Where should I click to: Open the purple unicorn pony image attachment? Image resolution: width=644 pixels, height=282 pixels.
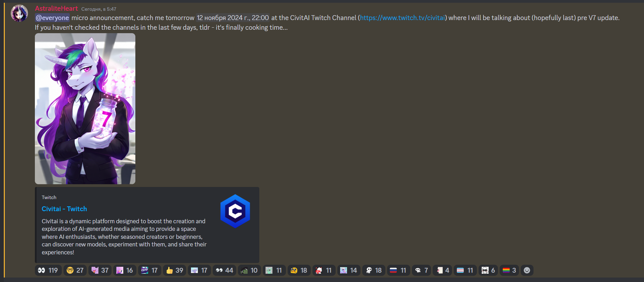[85, 109]
